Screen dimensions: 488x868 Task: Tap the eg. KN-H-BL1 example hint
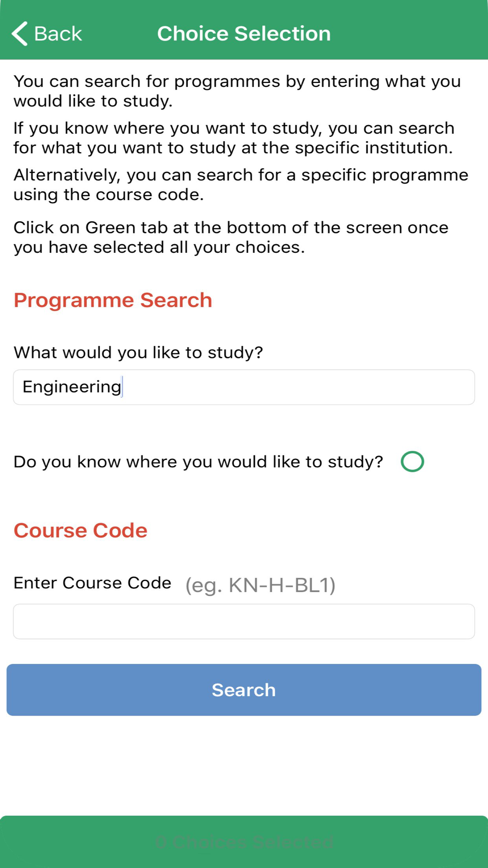click(260, 585)
